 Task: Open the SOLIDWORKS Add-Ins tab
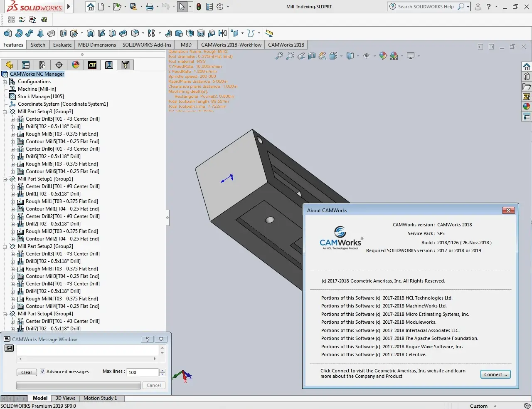click(x=147, y=45)
